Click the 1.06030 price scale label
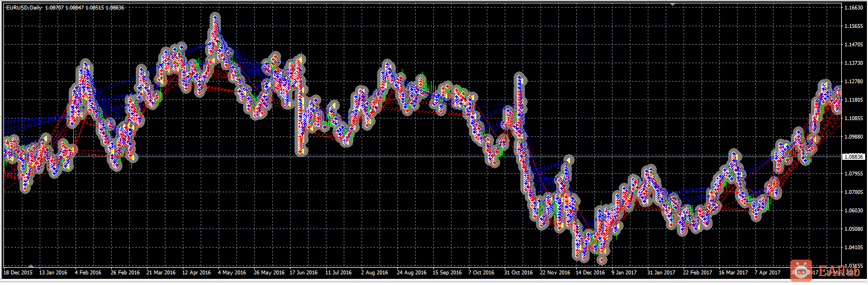Viewport: 868px width, 285px height. [853, 211]
